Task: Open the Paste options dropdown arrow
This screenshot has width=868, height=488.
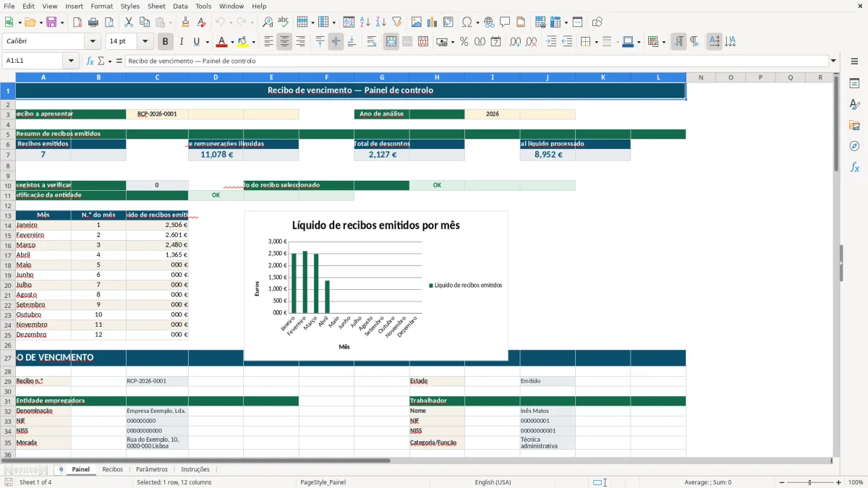Action: coord(170,22)
